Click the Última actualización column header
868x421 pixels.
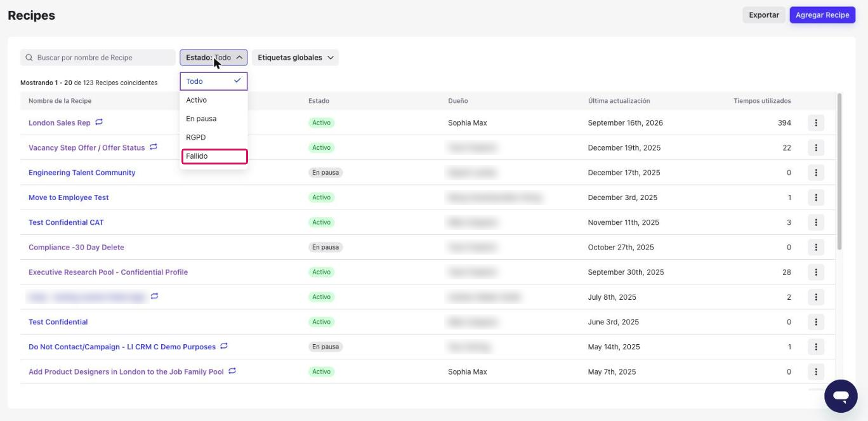point(619,101)
